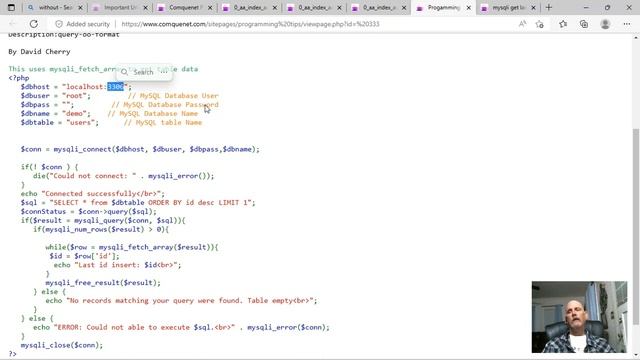Click the Added security shield indicator

83,24
